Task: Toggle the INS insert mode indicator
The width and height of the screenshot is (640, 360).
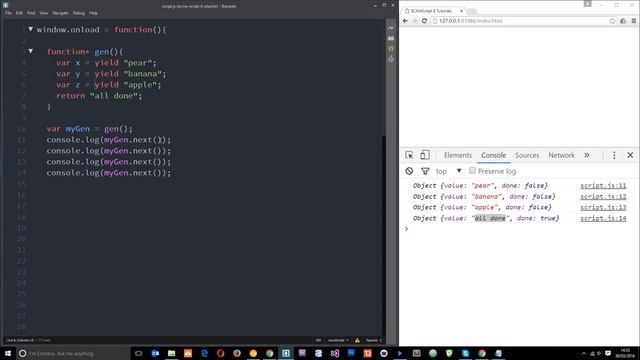Action: (x=318, y=340)
